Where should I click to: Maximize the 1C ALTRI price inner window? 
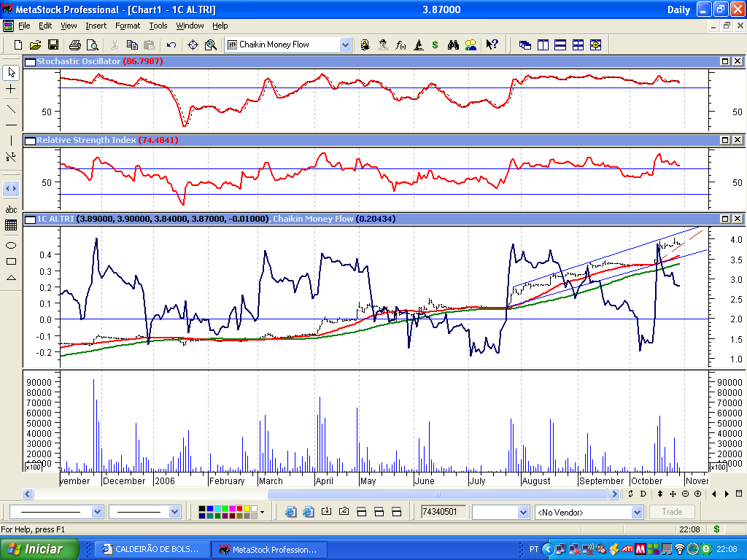click(x=725, y=219)
